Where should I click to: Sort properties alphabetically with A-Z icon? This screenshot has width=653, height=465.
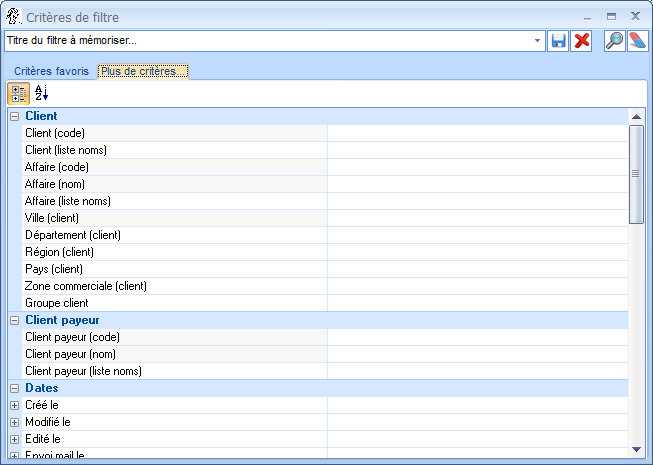(x=41, y=94)
